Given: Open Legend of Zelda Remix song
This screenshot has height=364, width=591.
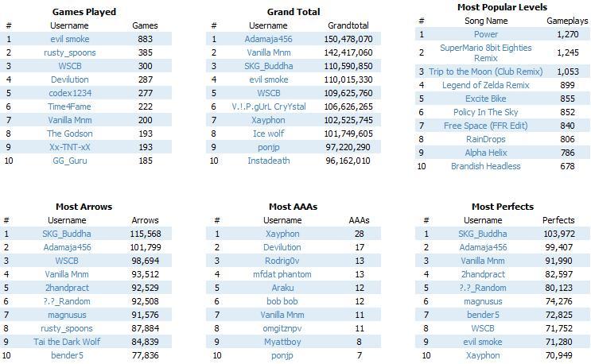Looking at the screenshot, I should click(486, 86).
